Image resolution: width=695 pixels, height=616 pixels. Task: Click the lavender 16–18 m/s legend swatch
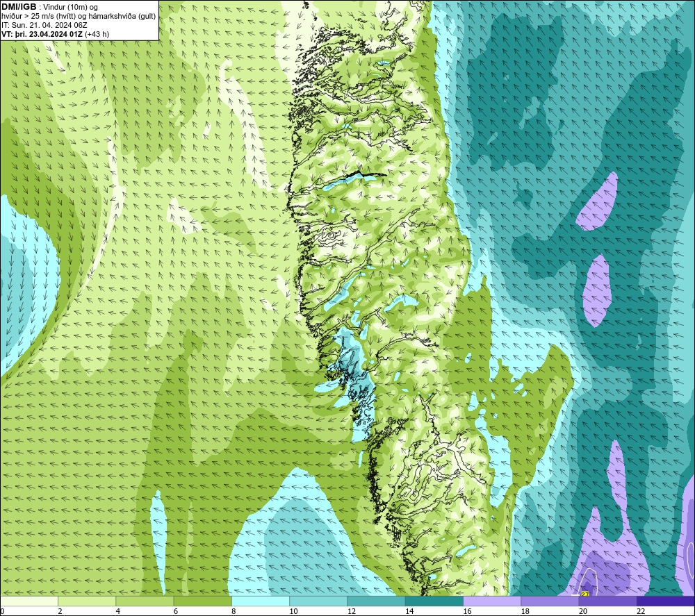pos(492,601)
